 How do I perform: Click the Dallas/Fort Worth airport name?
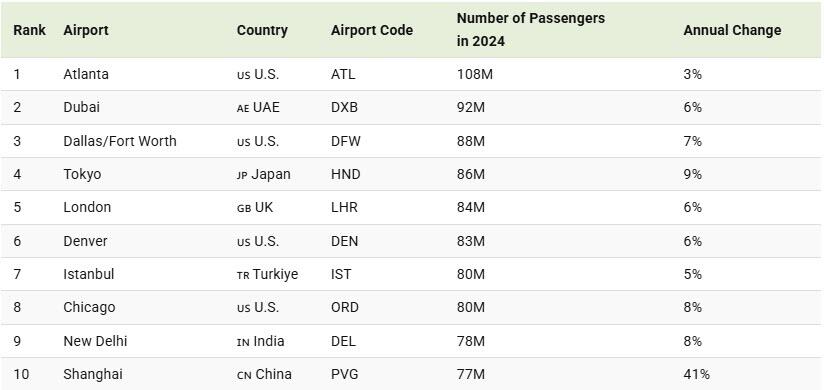(x=120, y=141)
